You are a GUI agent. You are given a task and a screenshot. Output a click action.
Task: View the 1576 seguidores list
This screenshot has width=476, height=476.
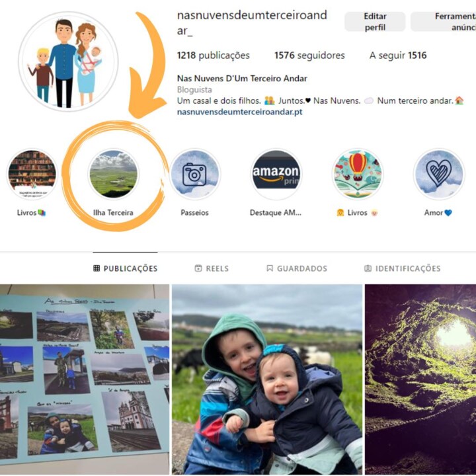[x=309, y=56]
